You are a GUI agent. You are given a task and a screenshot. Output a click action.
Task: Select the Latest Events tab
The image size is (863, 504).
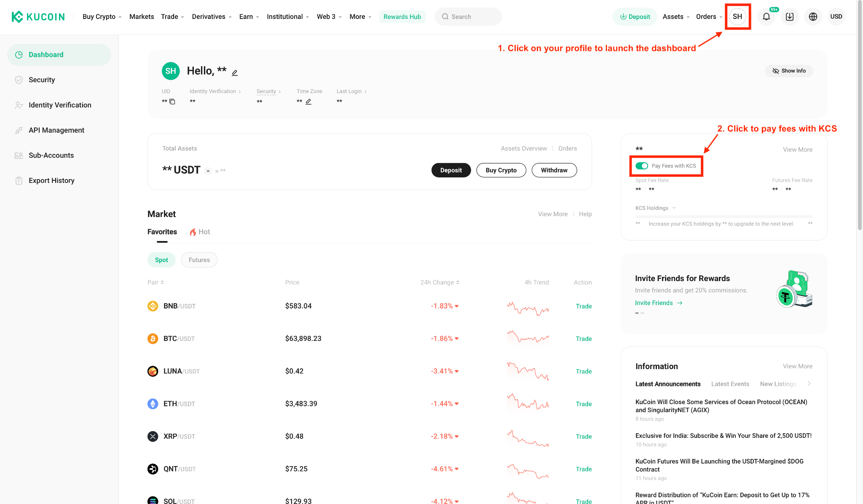730,384
